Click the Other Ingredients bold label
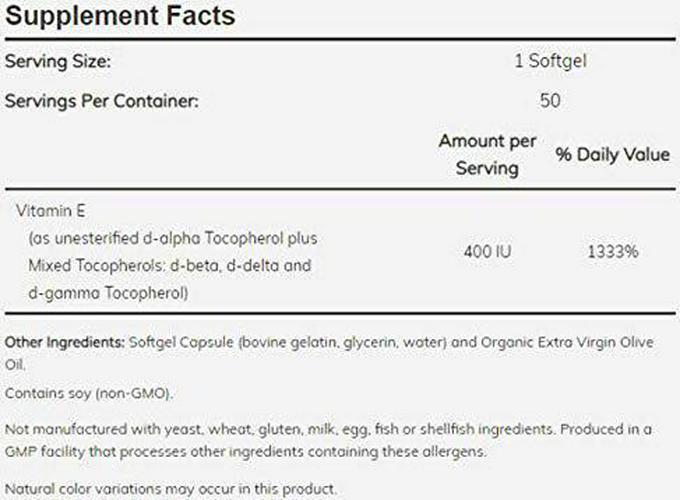The width and height of the screenshot is (680, 500). [x=65, y=343]
